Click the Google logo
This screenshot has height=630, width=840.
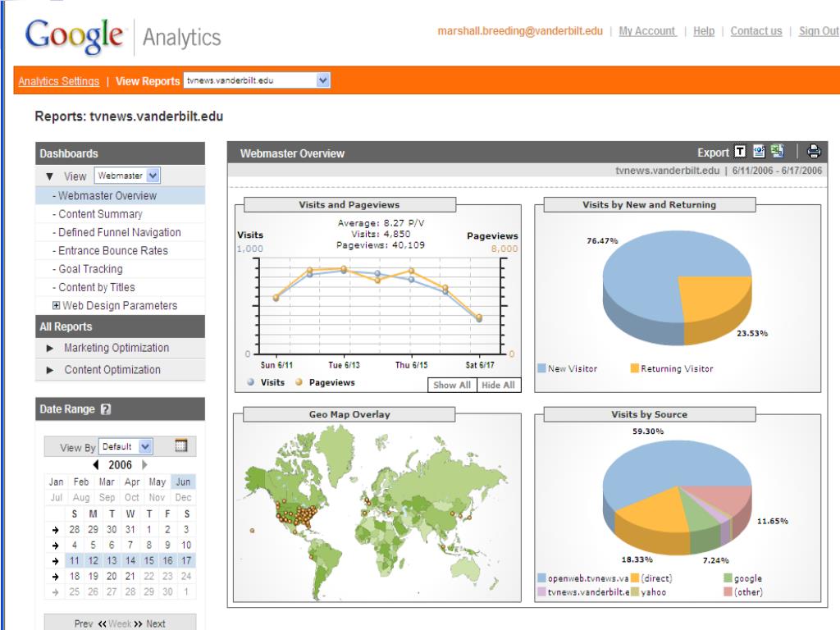click(x=74, y=36)
